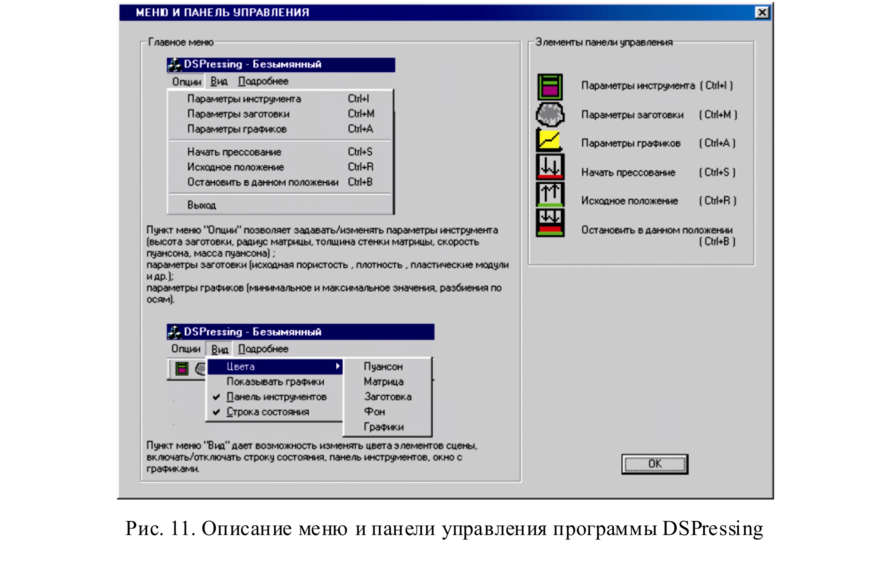
Task: Click the Главное меню group label
Action: click(181, 42)
